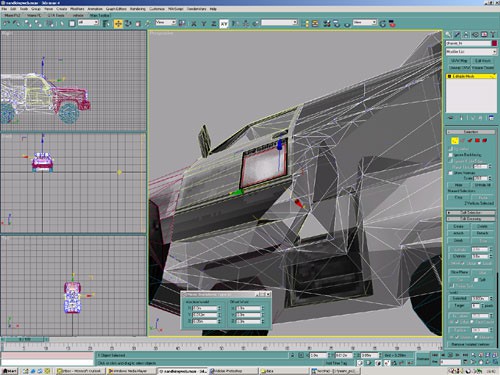Activate the Undo arrow icon

pyautogui.click(x=6, y=23)
